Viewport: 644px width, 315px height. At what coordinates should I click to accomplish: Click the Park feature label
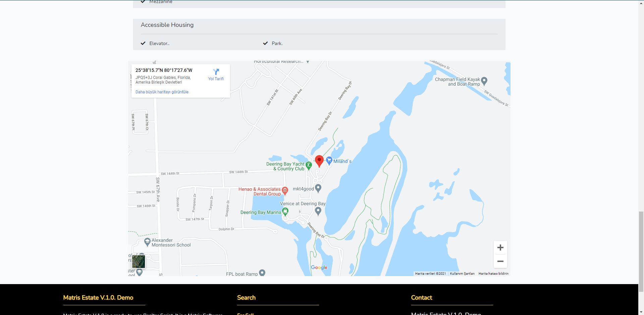click(277, 43)
